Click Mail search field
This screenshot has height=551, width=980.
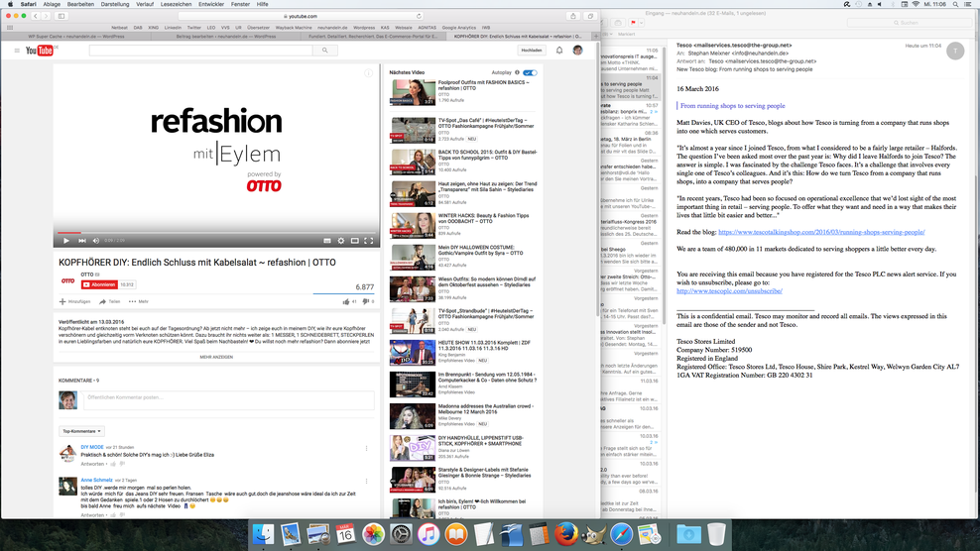[x=910, y=23]
